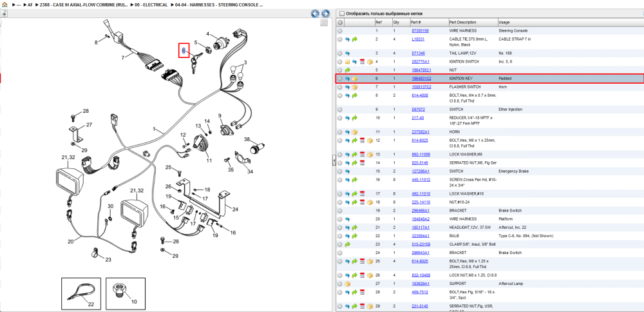Viewport: 644px width, 312px height.
Task: Click the header add-all circle icon
Action: point(340,22)
